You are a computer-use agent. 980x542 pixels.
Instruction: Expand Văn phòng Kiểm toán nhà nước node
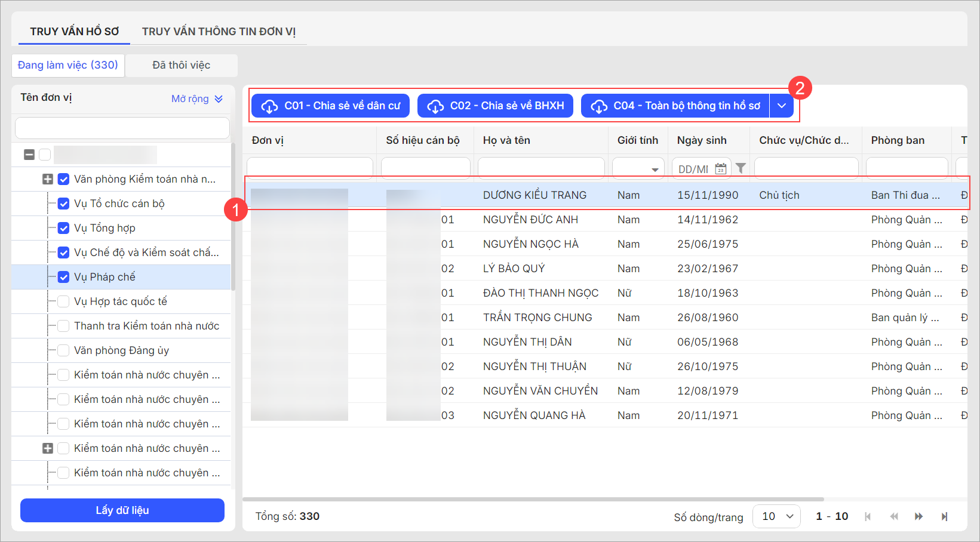[48, 179]
